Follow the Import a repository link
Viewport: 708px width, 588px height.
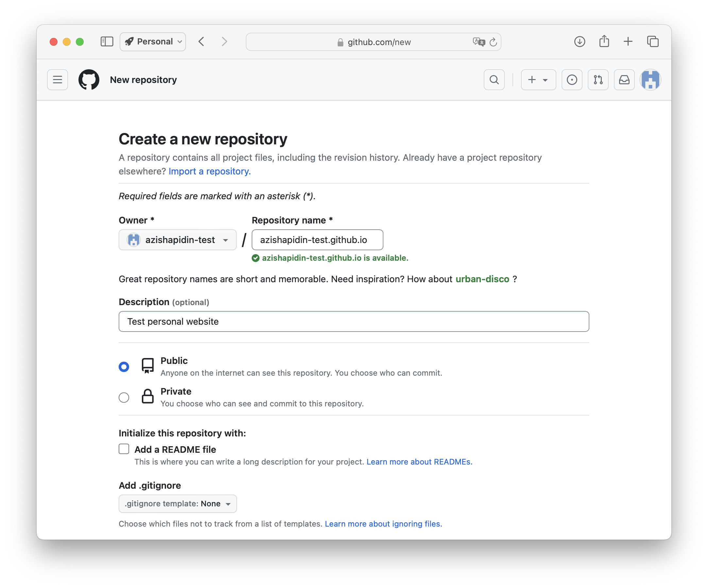(210, 171)
